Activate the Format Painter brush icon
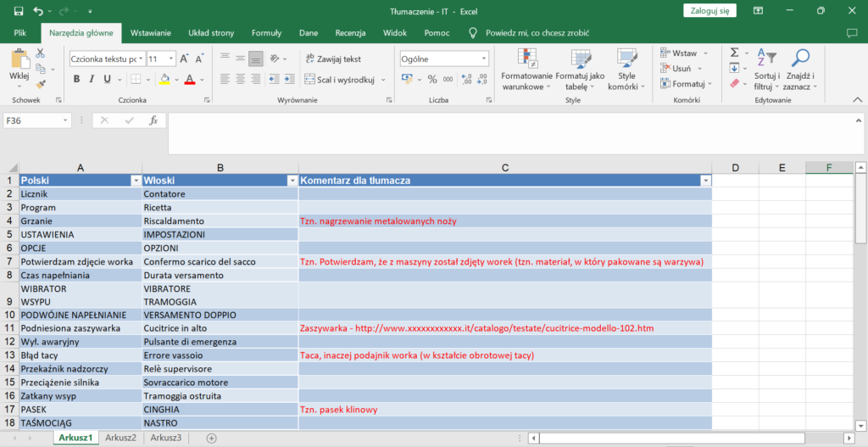 [x=40, y=84]
